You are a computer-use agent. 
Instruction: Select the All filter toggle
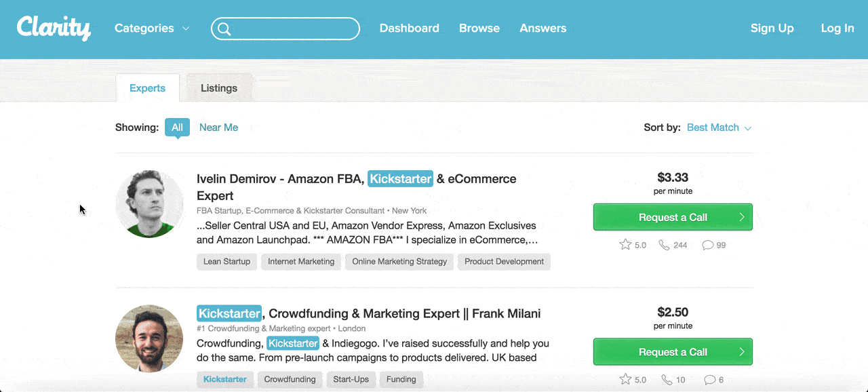pyautogui.click(x=177, y=128)
